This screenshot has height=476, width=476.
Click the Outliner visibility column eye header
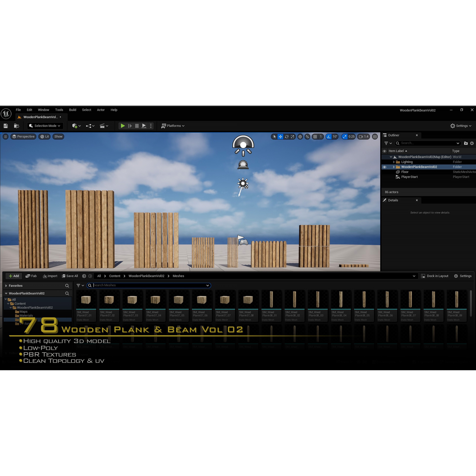tap(384, 151)
